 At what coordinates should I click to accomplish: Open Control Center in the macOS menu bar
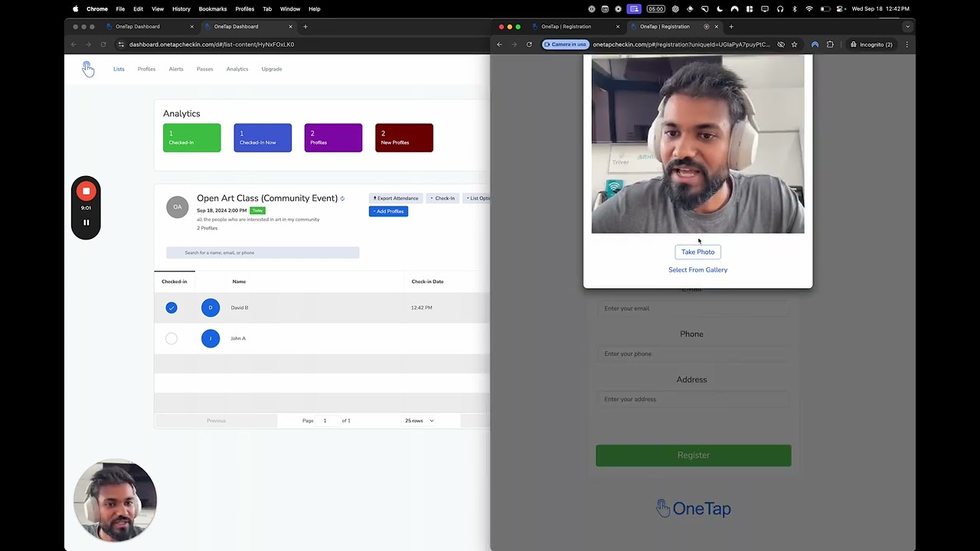pos(840,9)
